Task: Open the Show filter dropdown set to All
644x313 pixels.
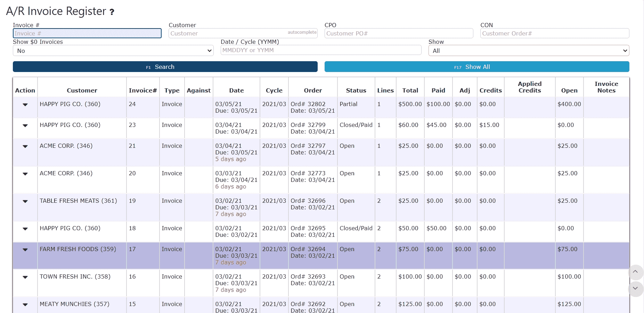Action: coord(529,50)
